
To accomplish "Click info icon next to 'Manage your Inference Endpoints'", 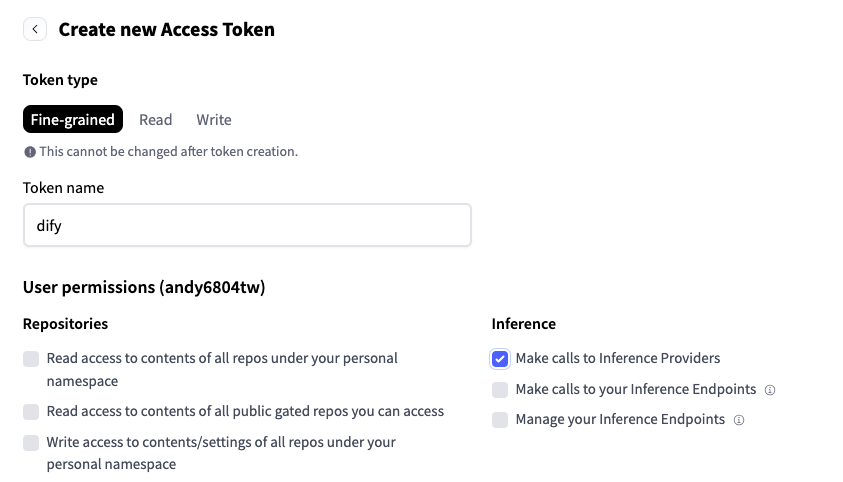I will coord(739,420).
